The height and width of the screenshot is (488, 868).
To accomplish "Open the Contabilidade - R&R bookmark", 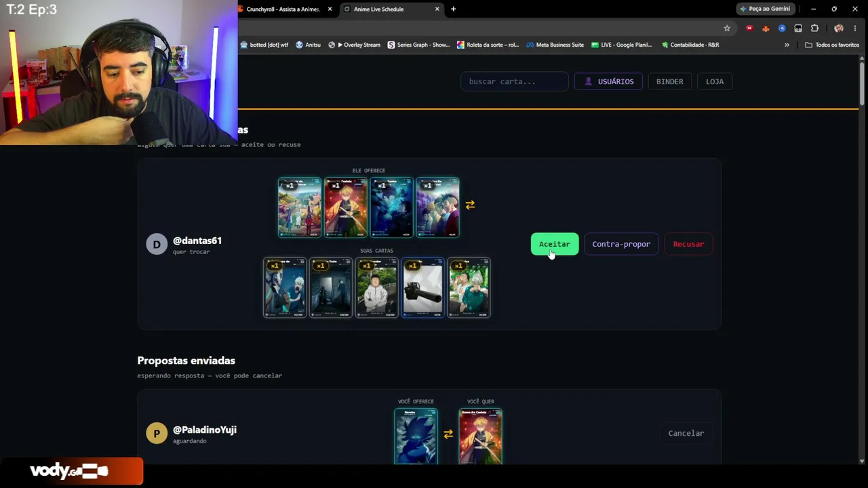I will pos(689,45).
